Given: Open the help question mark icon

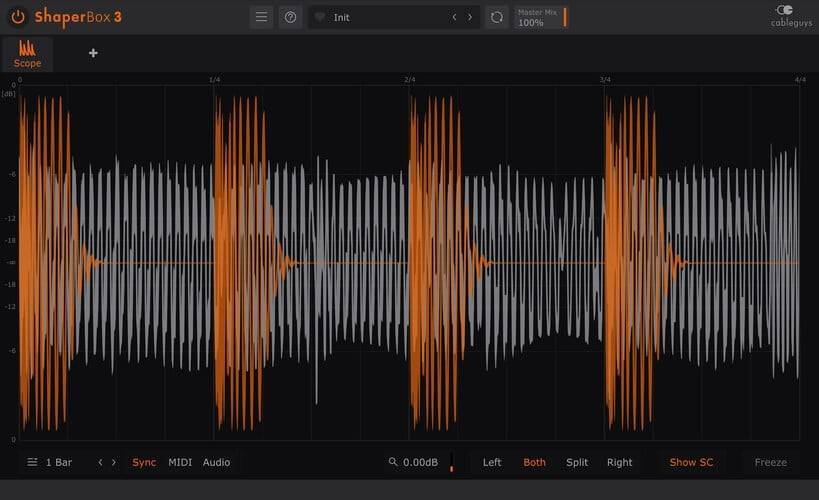Looking at the screenshot, I should click(x=290, y=17).
